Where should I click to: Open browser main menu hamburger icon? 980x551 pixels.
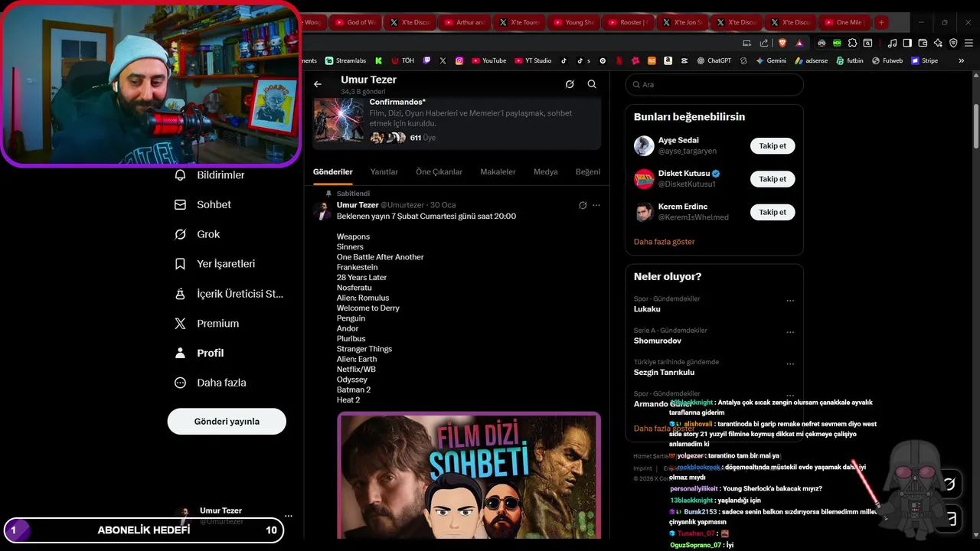tap(967, 43)
